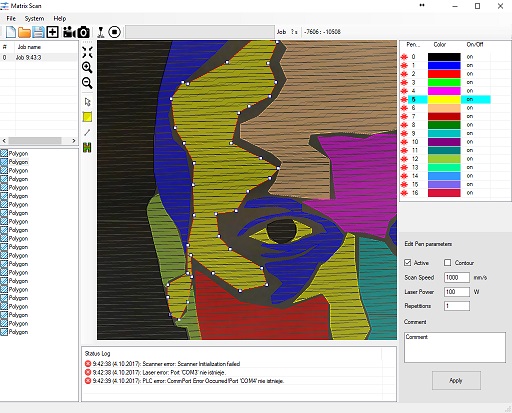The image size is (512, 413).
Task: Click the Laser Power input field
Action: (x=457, y=292)
